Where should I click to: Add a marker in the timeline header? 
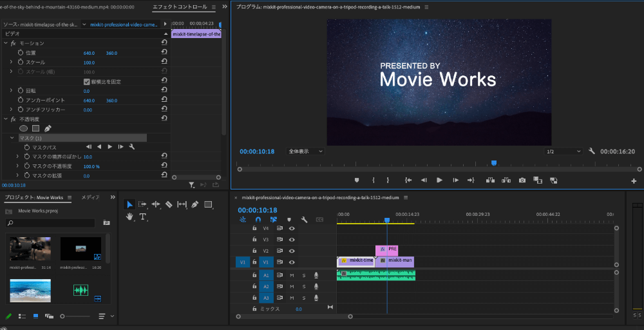[289, 220]
